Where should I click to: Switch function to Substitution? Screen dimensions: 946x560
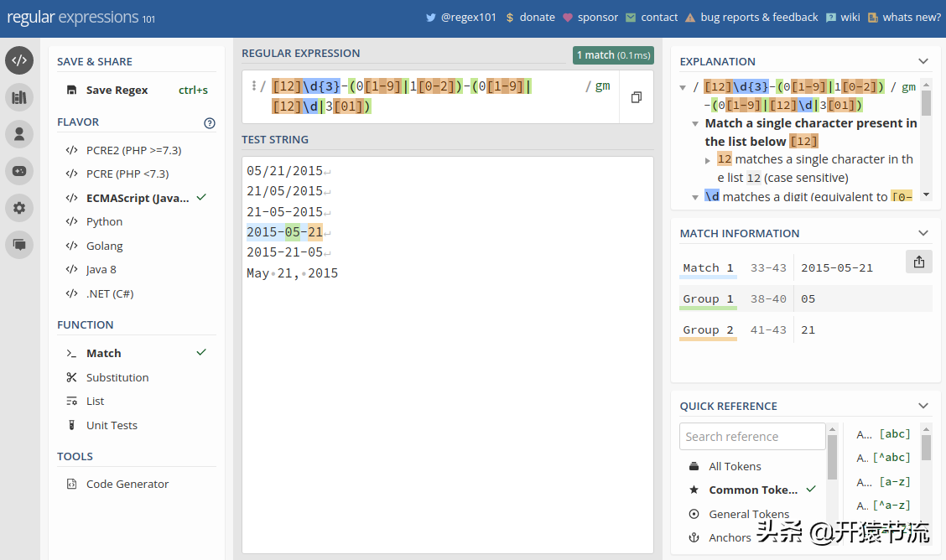pyautogui.click(x=117, y=378)
